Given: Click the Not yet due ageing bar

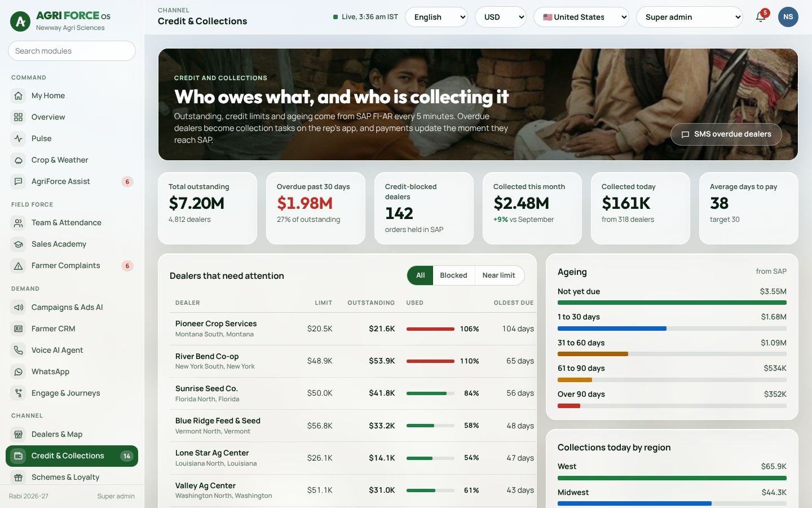Looking at the screenshot, I should pyautogui.click(x=672, y=303).
